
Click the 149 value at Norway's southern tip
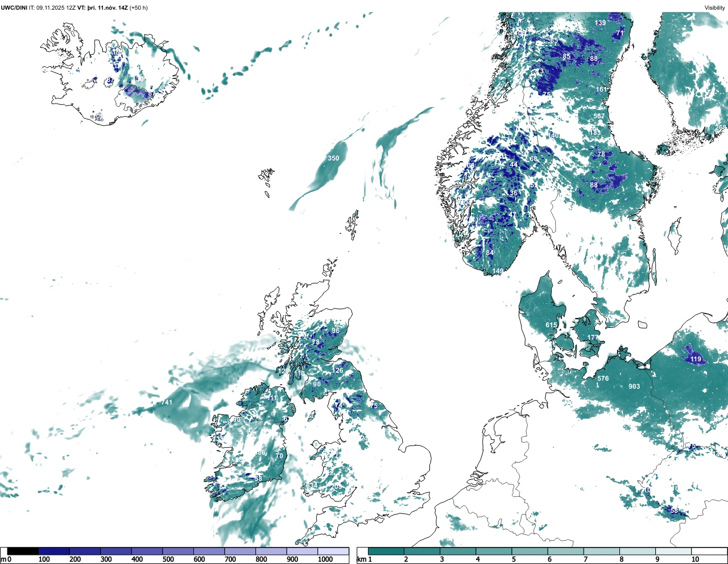click(x=498, y=271)
